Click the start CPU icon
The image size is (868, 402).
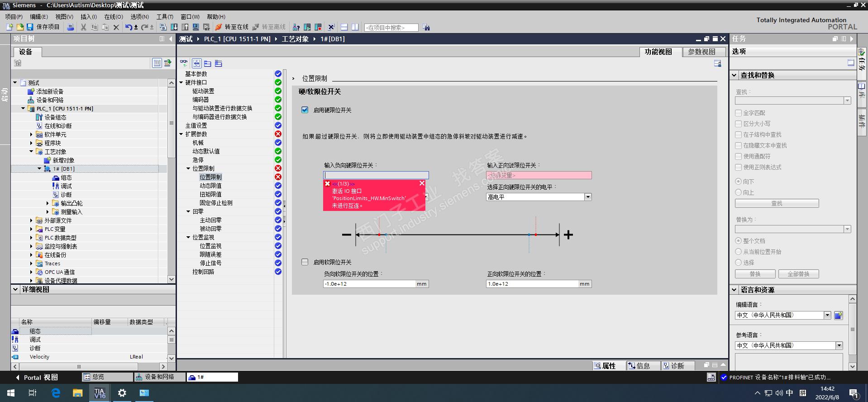307,27
